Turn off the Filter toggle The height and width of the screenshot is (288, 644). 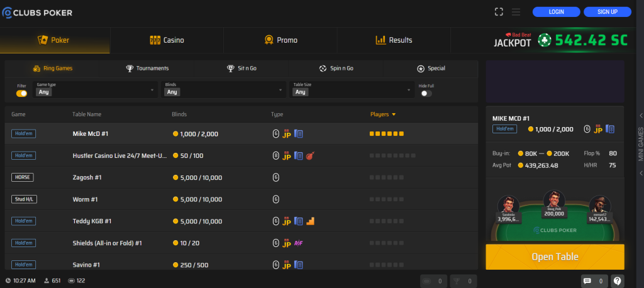coord(21,93)
